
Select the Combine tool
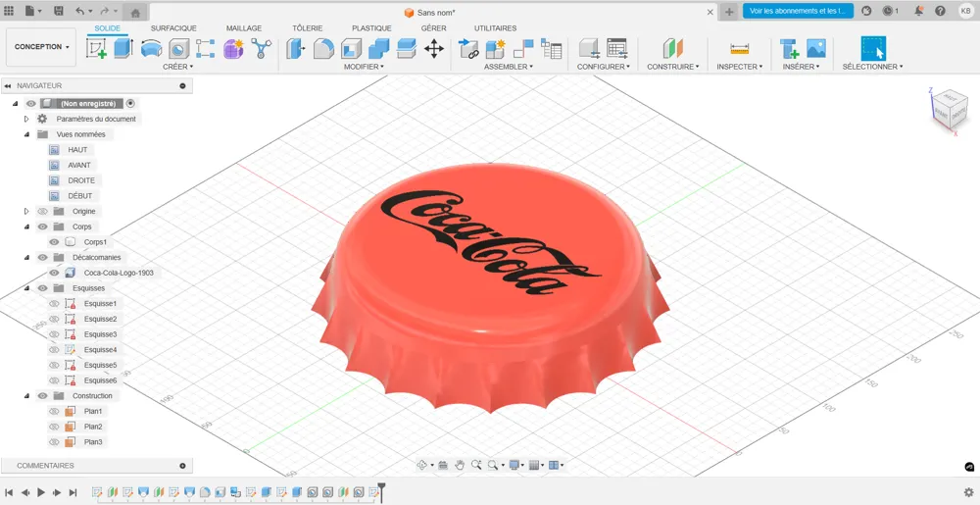(x=378, y=48)
